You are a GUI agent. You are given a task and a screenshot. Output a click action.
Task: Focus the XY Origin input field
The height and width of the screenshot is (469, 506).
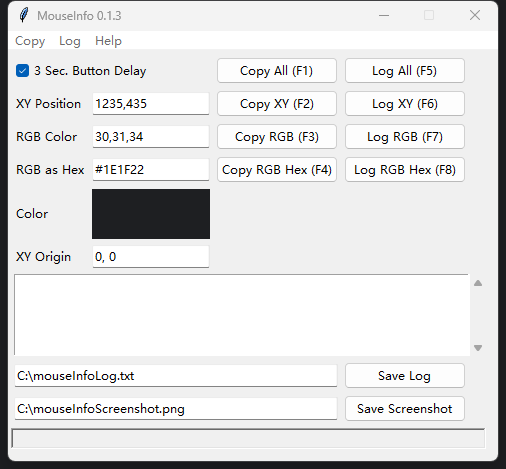[151, 257]
